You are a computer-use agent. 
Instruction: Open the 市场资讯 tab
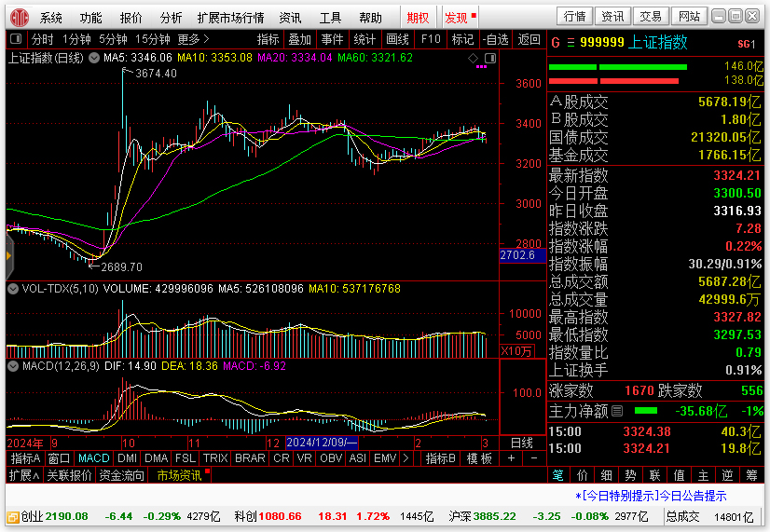point(179,475)
